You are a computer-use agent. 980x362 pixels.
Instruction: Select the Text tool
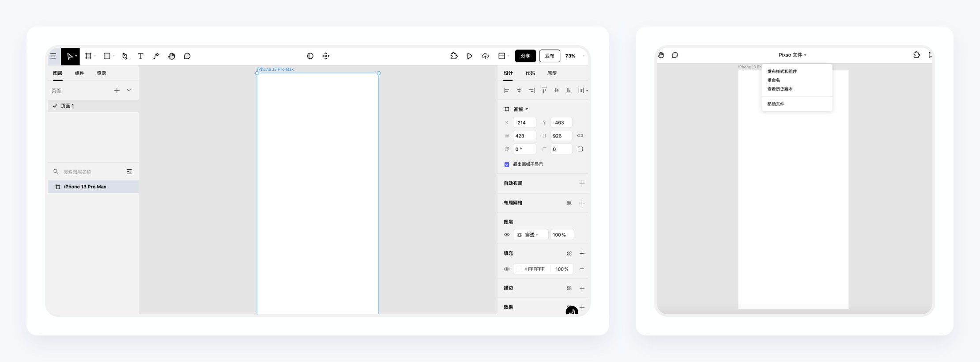(x=140, y=56)
